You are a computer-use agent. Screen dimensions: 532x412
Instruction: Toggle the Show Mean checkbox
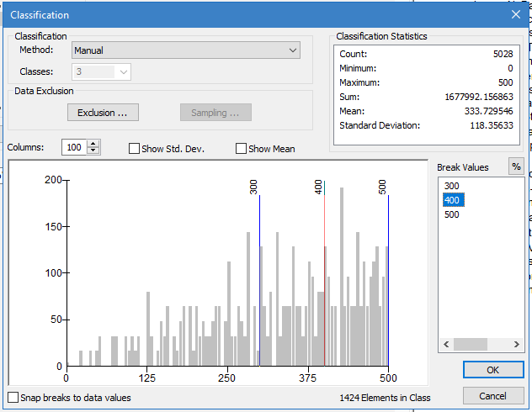pyautogui.click(x=242, y=149)
